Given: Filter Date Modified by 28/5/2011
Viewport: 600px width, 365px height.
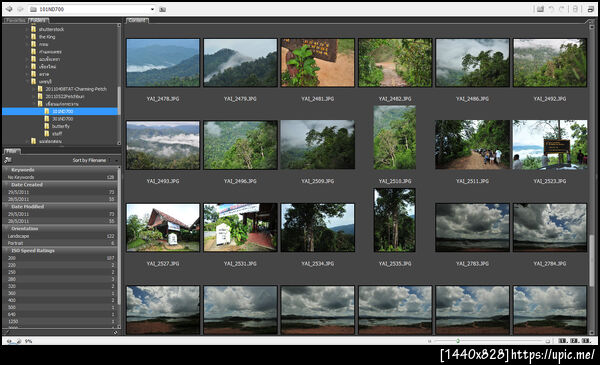Looking at the screenshot, I should 61,221.
